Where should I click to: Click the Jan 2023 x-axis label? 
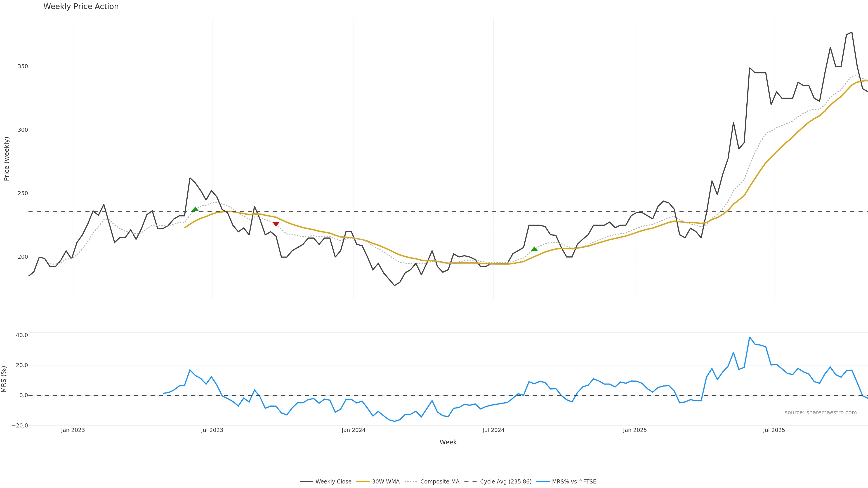pyautogui.click(x=73, y=430)
